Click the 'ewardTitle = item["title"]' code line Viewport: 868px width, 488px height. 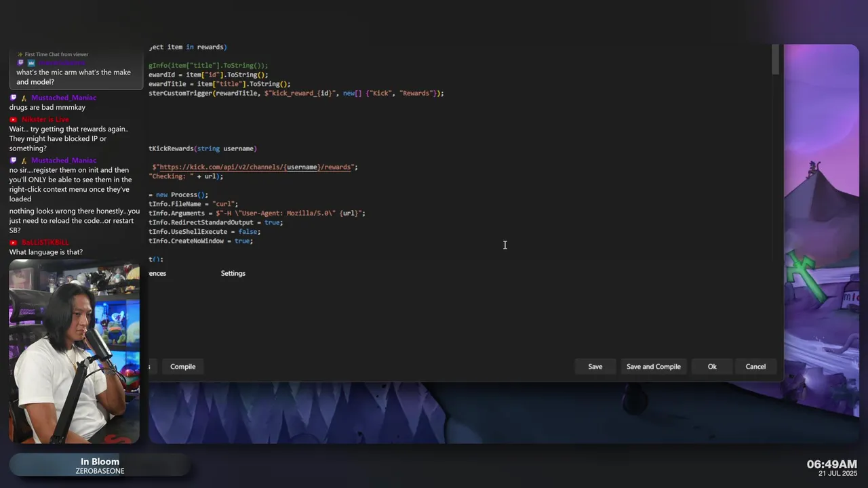coord(220,84)
